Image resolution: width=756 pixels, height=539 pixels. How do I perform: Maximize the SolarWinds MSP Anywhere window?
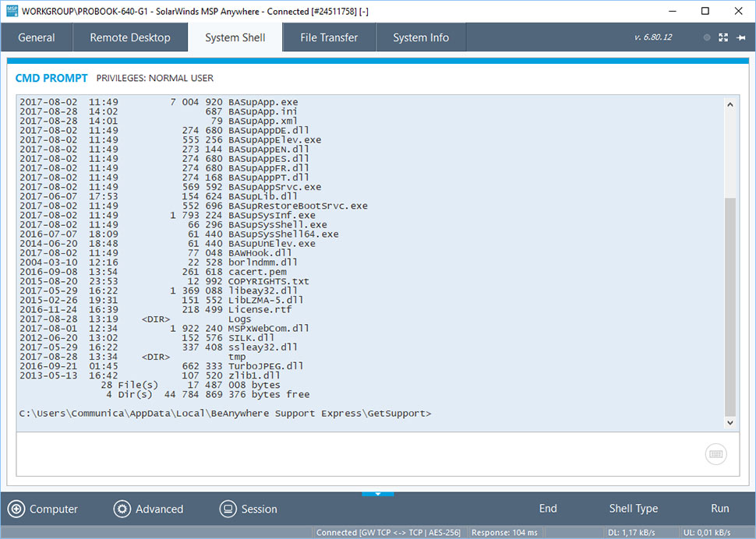[705, 11]
